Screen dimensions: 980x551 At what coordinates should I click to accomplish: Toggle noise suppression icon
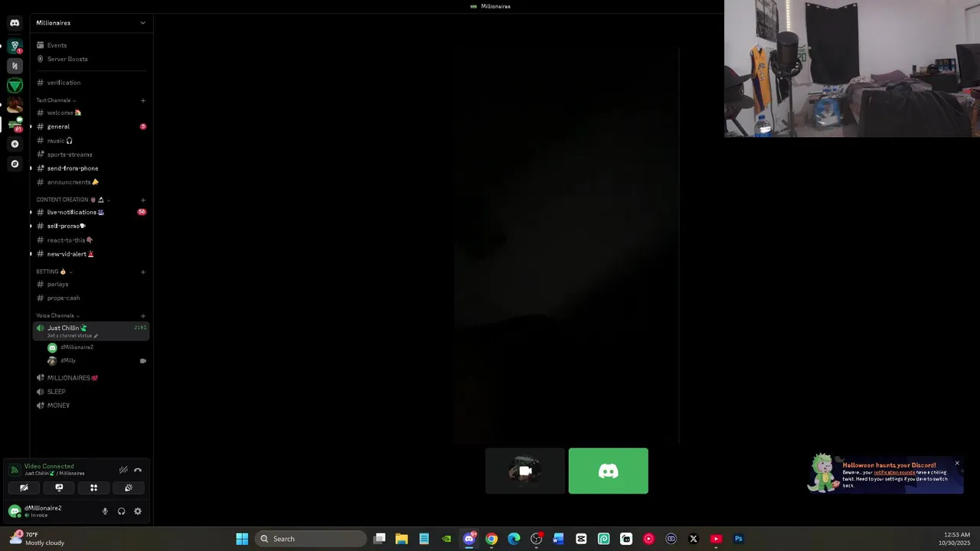tap(123, 470)
